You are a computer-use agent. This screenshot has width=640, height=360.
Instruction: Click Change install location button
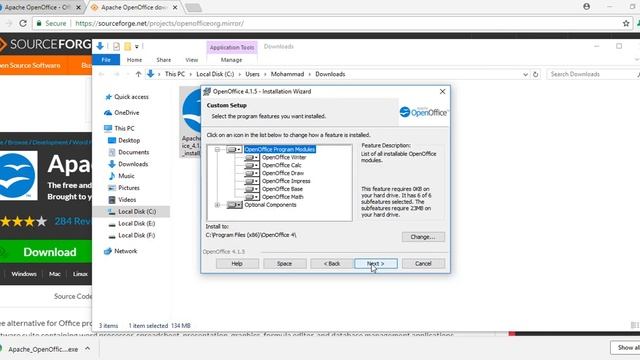coord(423,237)
